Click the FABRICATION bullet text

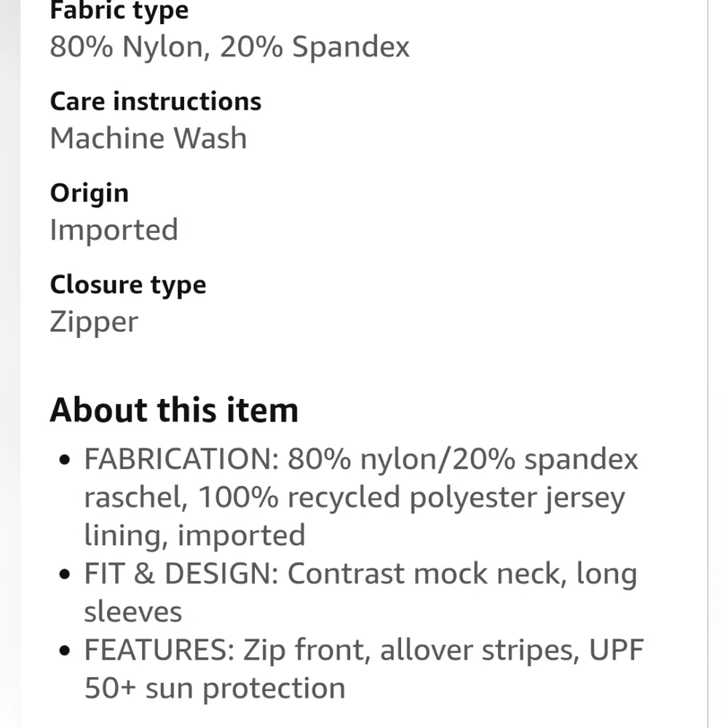[x=361, y=496]
